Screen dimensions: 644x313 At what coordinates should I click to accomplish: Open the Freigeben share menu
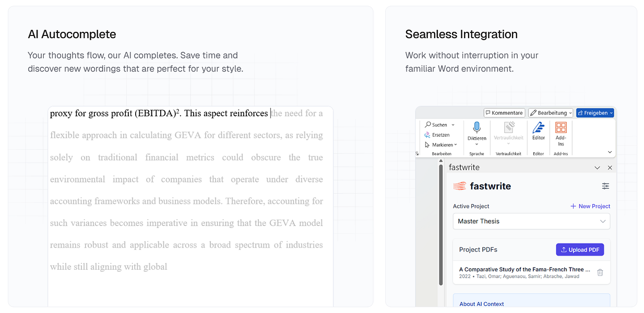click(x=595, y=113)
